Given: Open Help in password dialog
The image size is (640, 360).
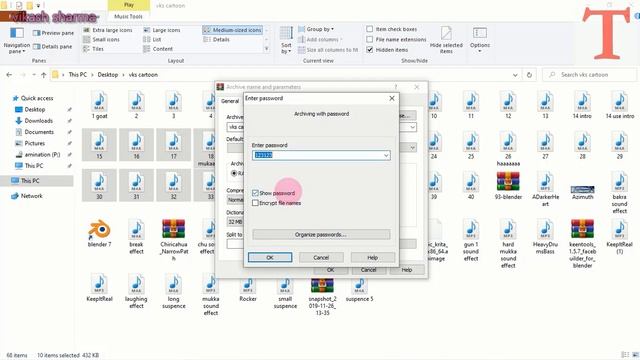Looking at the screenshot, I should click(373, 258).
